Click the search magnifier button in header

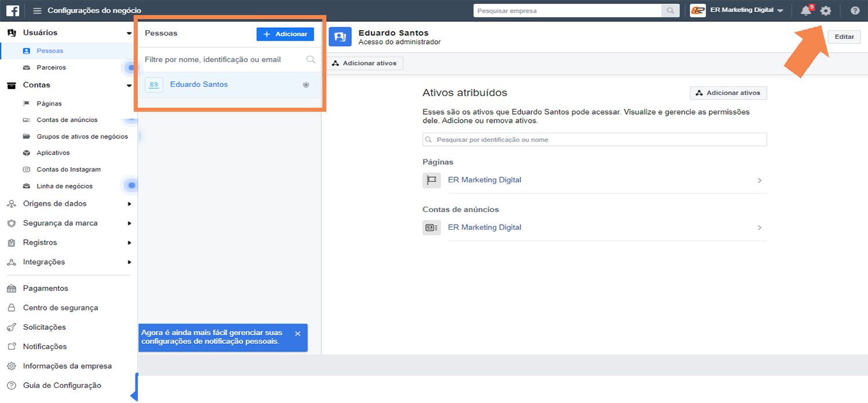(x=670, y=10)
